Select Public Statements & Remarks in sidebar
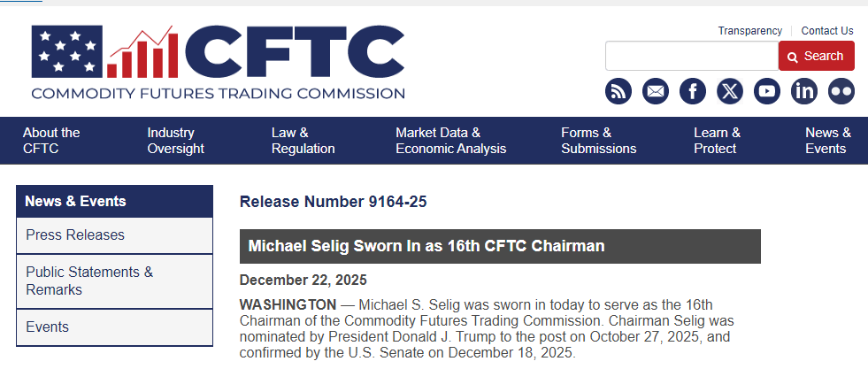Screen dimensions: 868x369 89,281
